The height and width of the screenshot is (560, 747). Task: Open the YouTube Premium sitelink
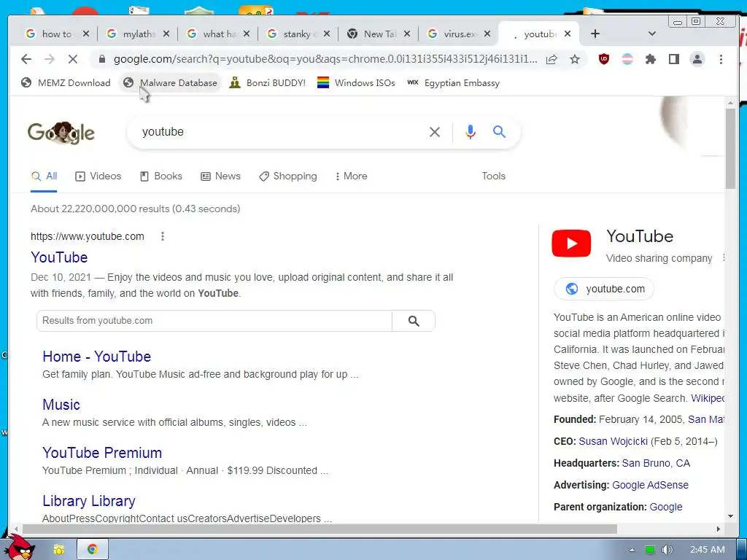tap(102, 452)
